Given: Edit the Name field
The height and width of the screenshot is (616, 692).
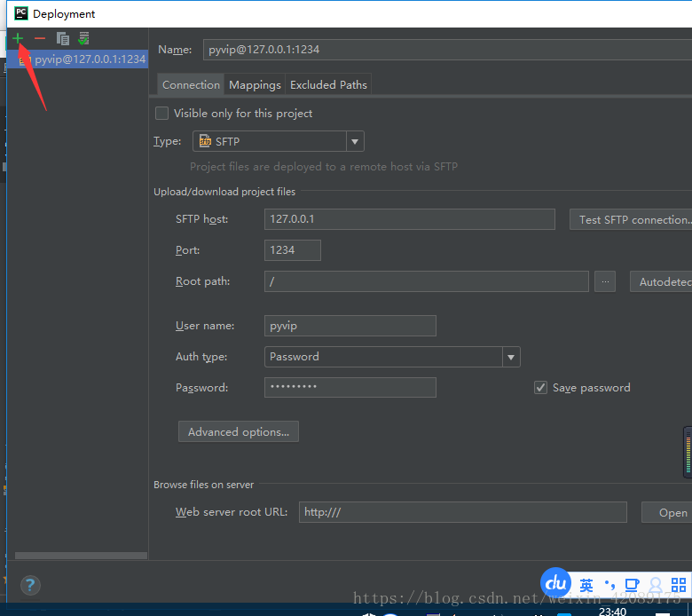Looking at the screenshot, I should click(x=447, y=50).
